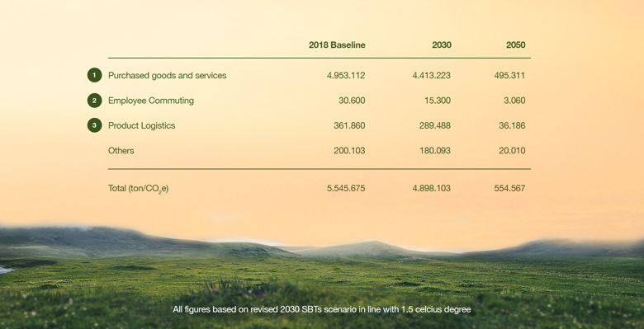Click Purchased goods and services label
Screen dimensions: 644x329
[167, 76]
